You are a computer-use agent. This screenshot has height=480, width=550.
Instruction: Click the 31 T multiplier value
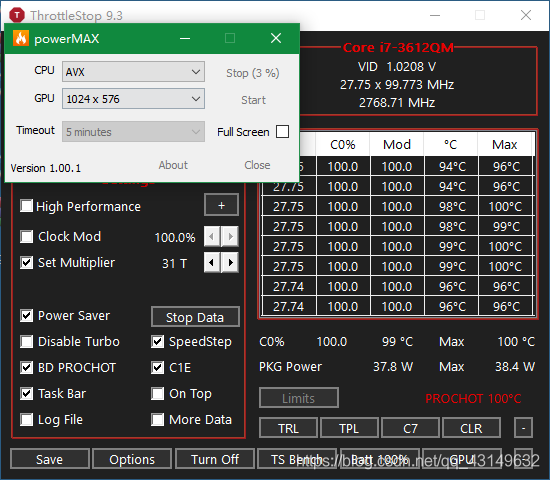(175, 263)
